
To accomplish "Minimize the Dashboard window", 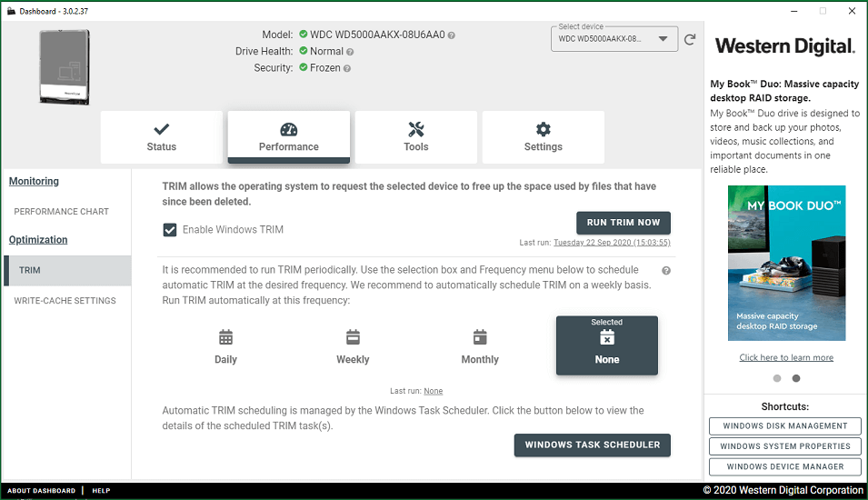I will 793,11.
